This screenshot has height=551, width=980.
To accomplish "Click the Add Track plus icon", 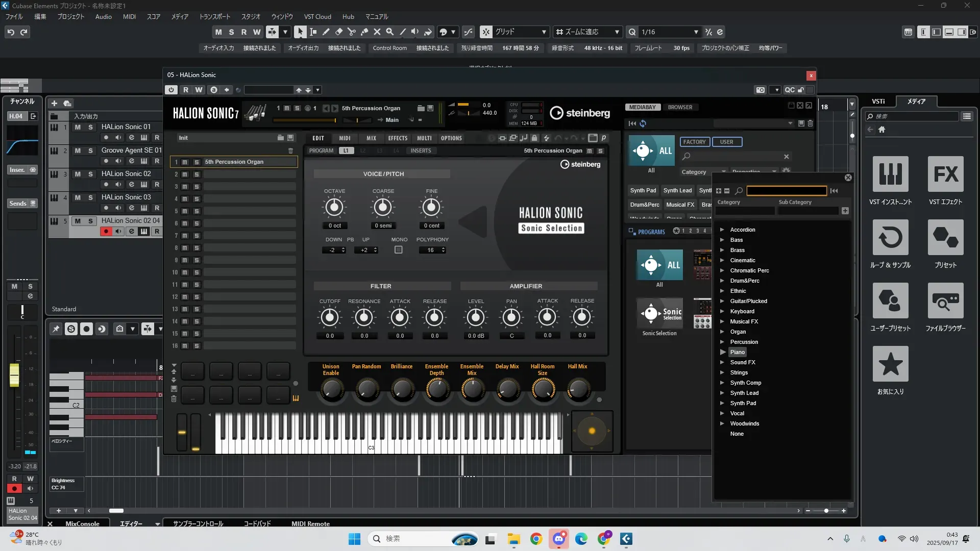I will pyautogui.click(x=55, y=103).
